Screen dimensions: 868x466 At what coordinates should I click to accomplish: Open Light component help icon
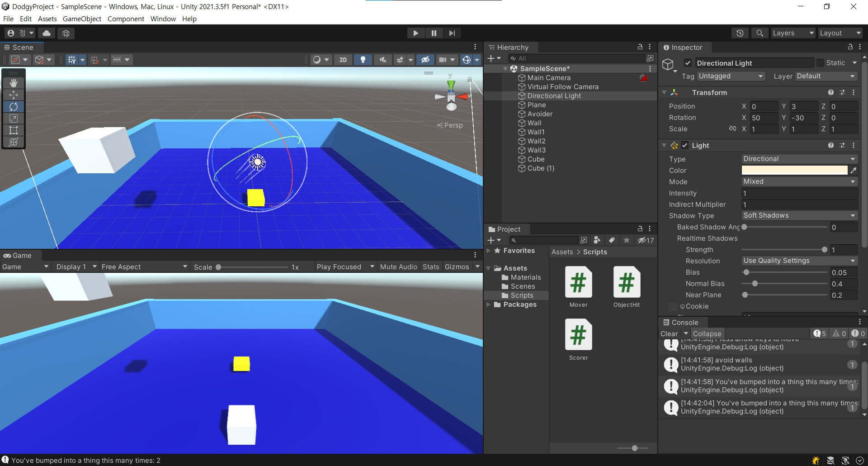click(830, 145)
